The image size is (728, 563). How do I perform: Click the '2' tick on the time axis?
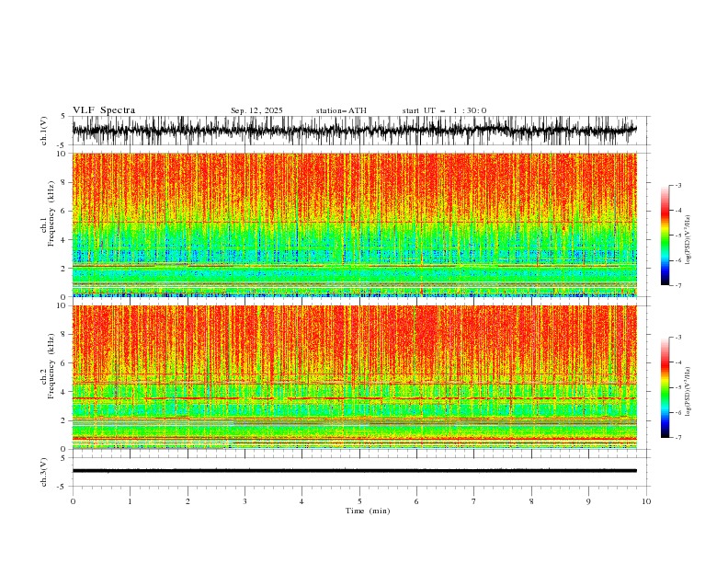(x=188, y=501)
